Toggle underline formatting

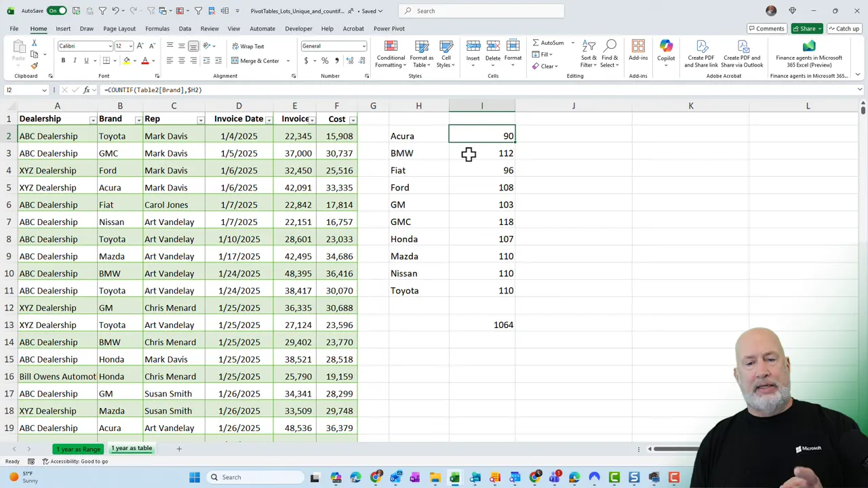click(85, 60)
